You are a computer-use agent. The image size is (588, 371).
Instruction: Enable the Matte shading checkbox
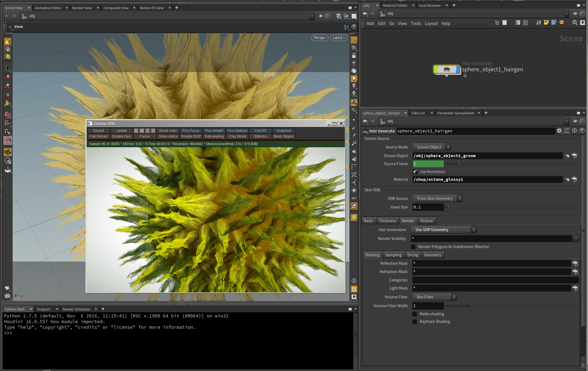click(415, 314)
